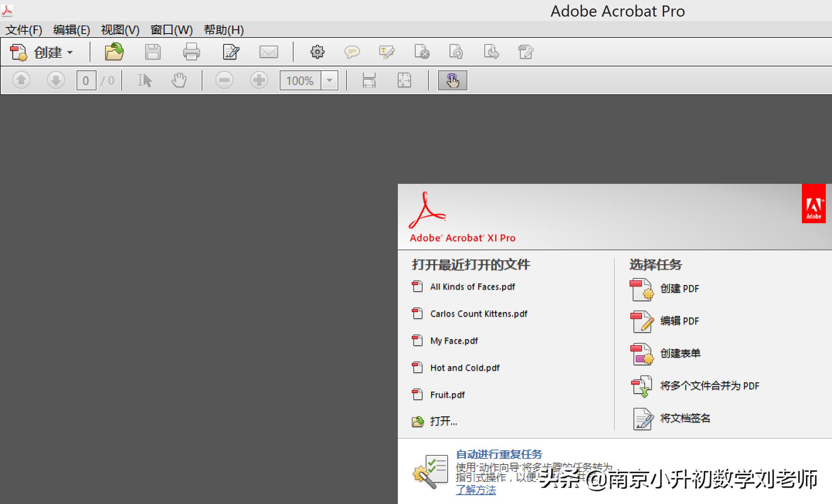Open the 文件(F) menu
This screenshot has width=832, height=504.
click(x=24, y=30)
